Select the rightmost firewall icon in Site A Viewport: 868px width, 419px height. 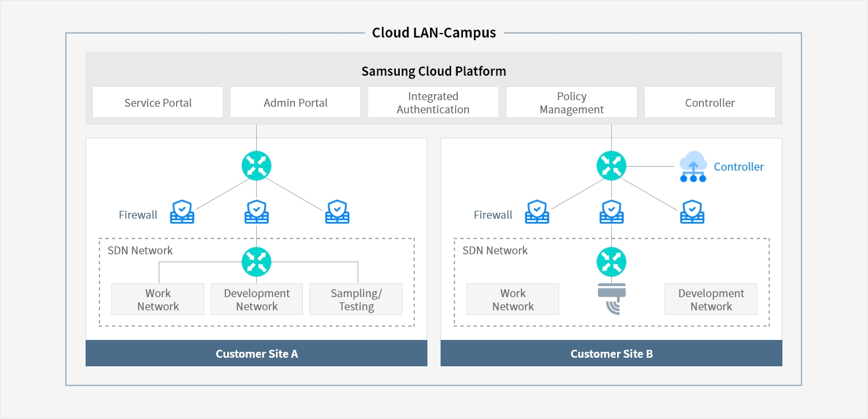tap(337, 212)
